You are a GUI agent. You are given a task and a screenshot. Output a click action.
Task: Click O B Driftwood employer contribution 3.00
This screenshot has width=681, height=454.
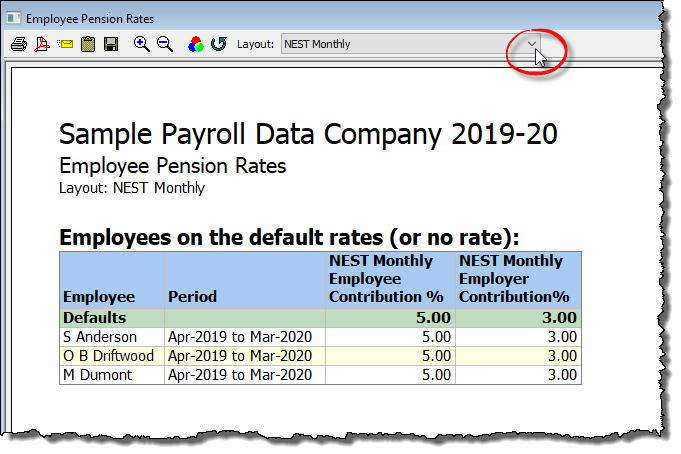519,356
